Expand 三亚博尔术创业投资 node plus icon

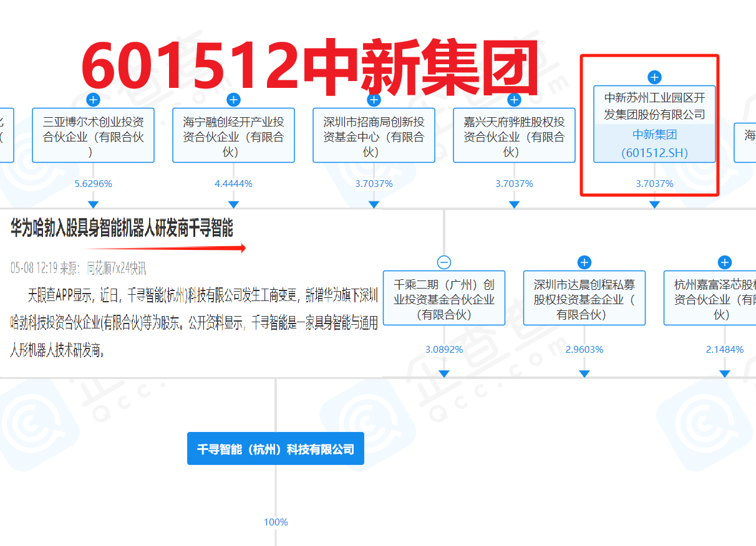(93, 100)
